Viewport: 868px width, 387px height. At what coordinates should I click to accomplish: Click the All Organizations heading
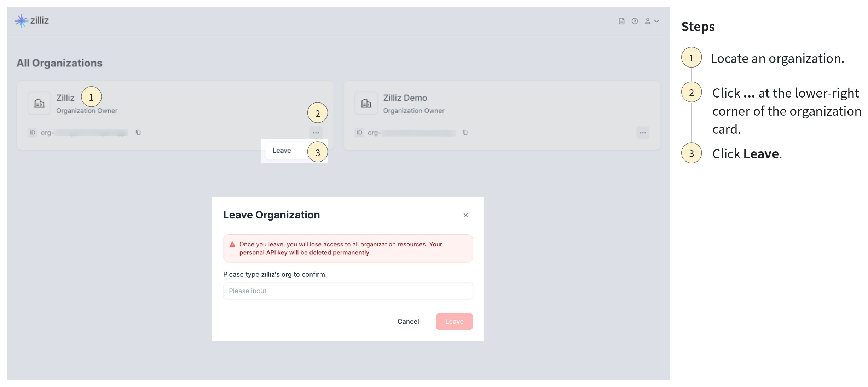pyautogui.click(x=59, y=63)
